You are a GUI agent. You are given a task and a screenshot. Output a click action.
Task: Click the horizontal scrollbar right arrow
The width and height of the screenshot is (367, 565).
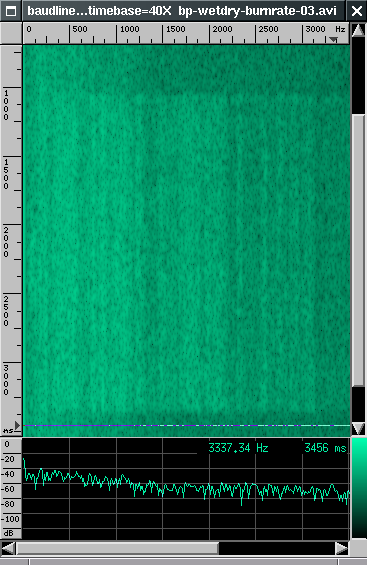[342, 548]
